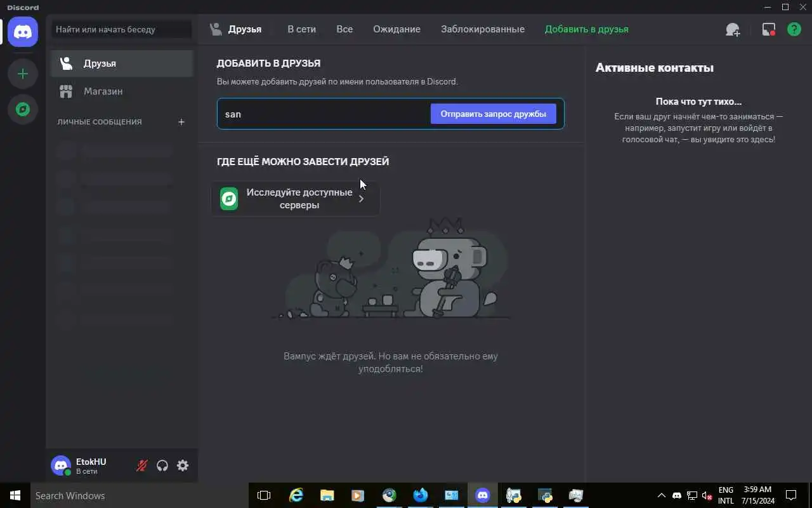
Task: Toggle microphone mute in user panel
Action: pyautogui.click(x=142, y=465)
